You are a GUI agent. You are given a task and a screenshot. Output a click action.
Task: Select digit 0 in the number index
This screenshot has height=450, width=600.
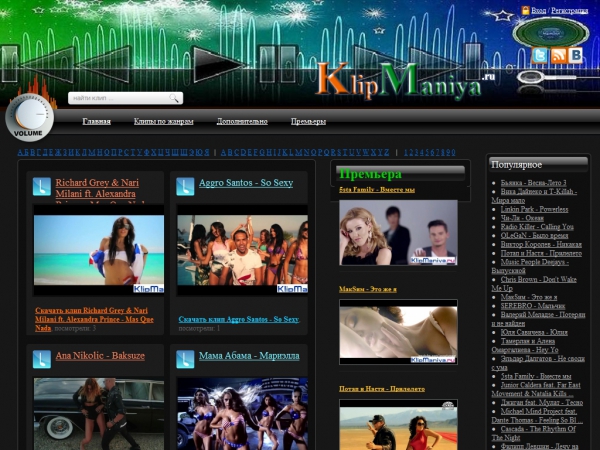tap(453, 152)
